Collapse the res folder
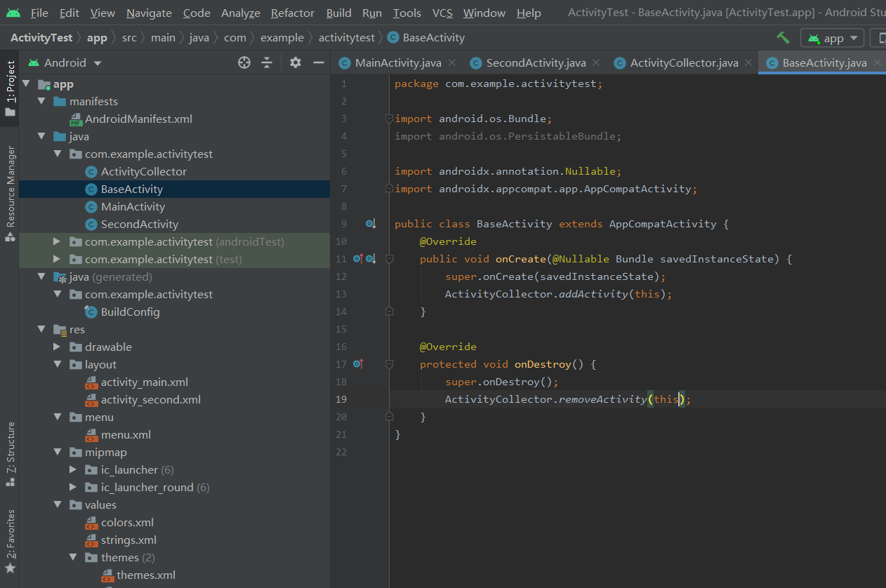The height and width of the screenshot is (588, 886). 41,330
